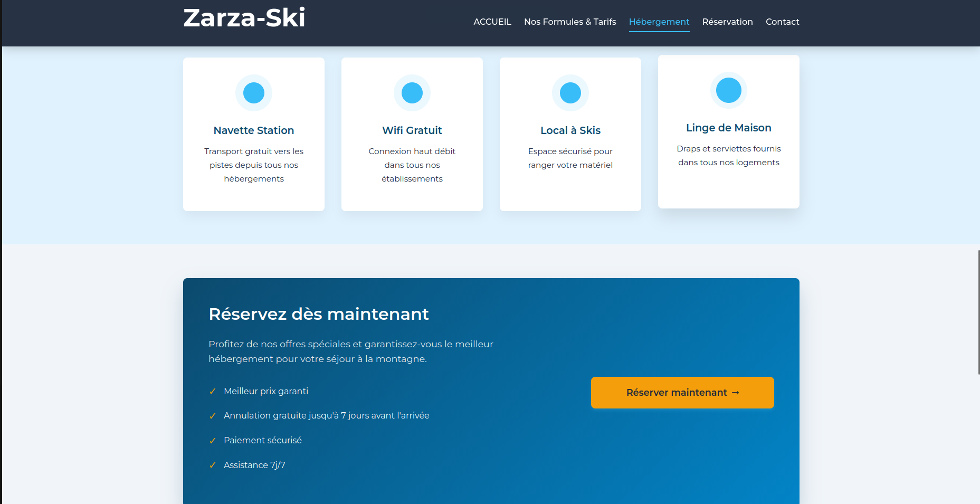Click the Local à Skis circle icon

(x=570, y=93)
